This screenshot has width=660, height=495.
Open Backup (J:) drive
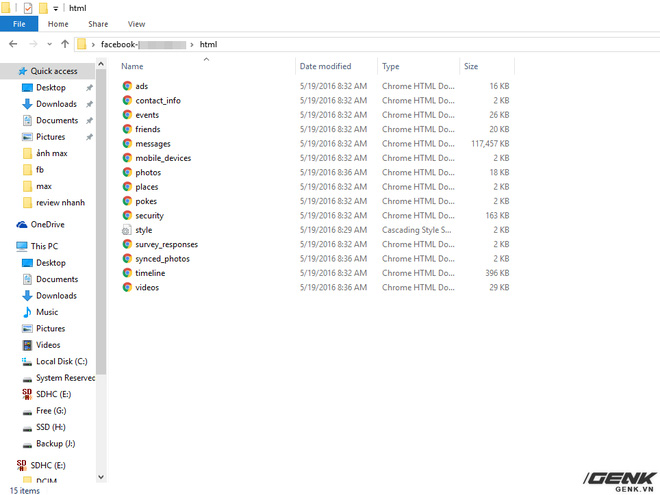(x=55, y=443)
